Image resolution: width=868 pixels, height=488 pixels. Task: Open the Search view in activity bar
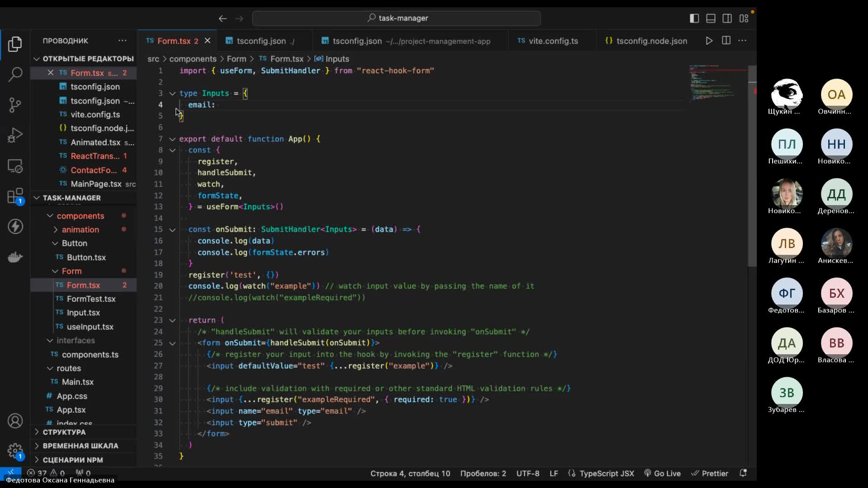pos(15,75)
